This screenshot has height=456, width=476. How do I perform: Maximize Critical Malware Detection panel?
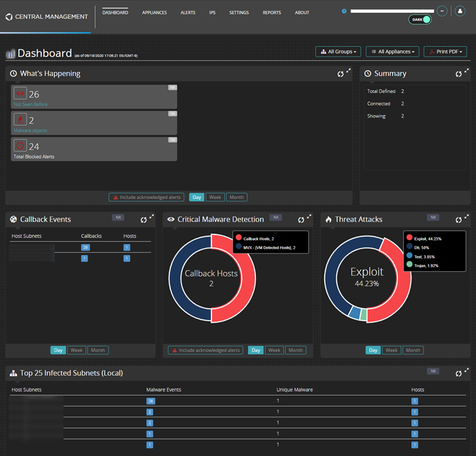(x=309, y=217)
